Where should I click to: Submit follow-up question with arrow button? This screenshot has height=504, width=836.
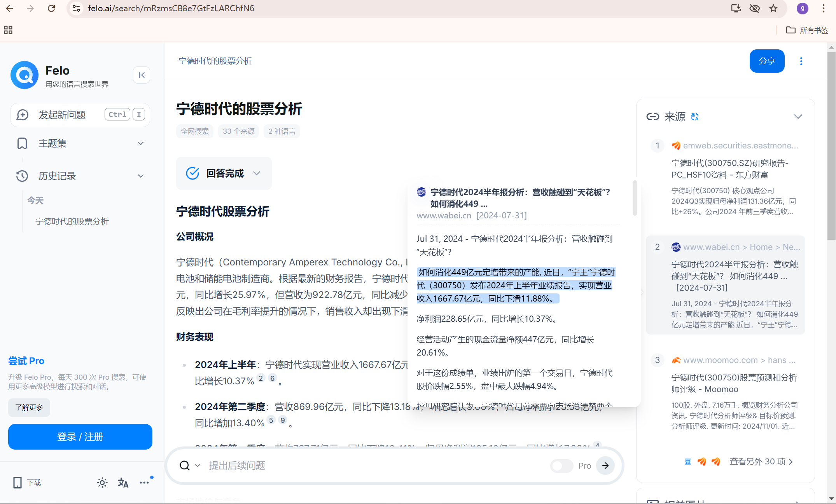point(605,466)
